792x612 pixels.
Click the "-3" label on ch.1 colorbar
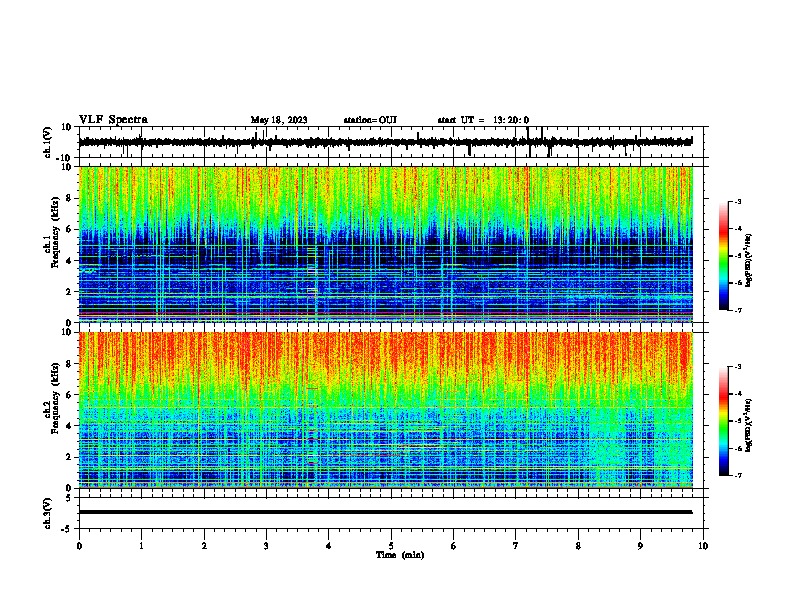[x=737, y=201]
